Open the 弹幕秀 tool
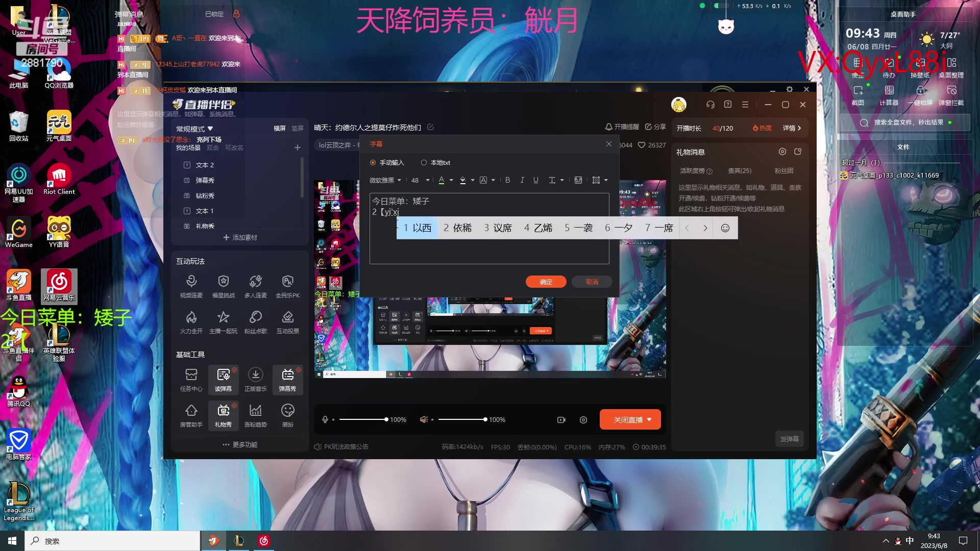 click(287, 380)
